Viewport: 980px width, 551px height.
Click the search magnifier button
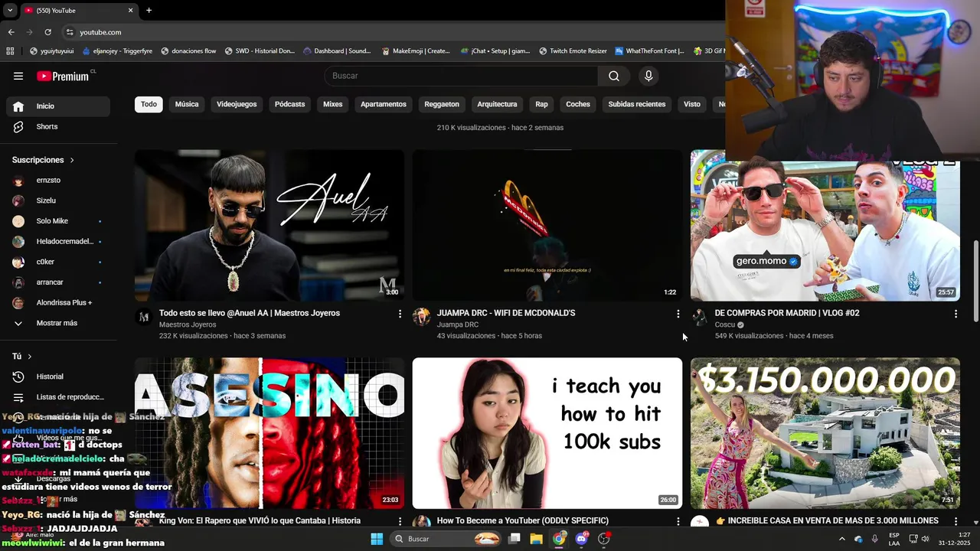pos(614,76)
